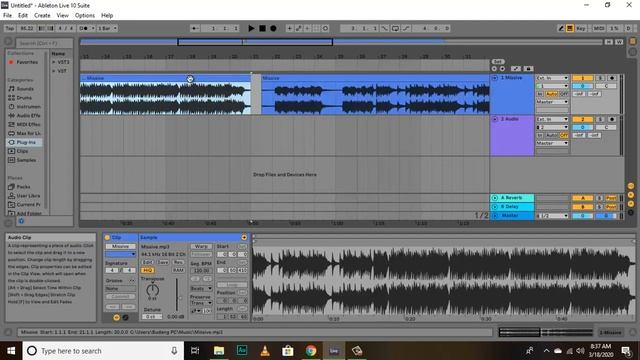This screenshot has width=640, height=360.
Task: Toggle the HiQ button
Action: (148, 270)
